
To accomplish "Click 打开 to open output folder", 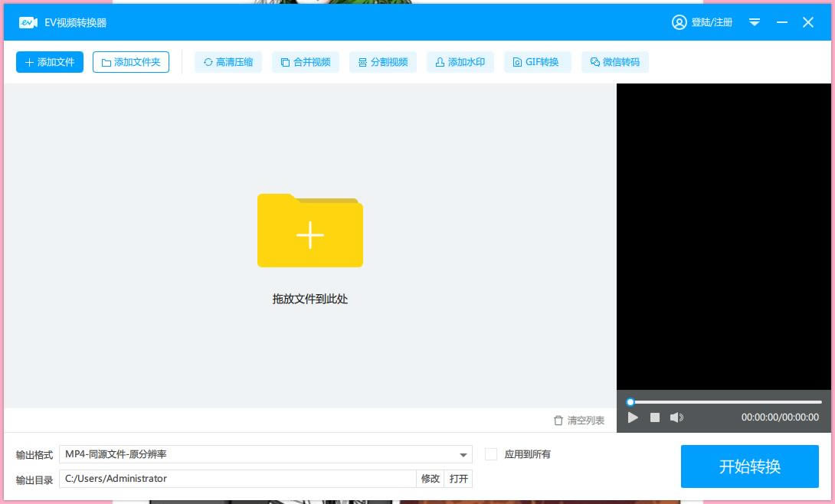I will coord(458,478).
